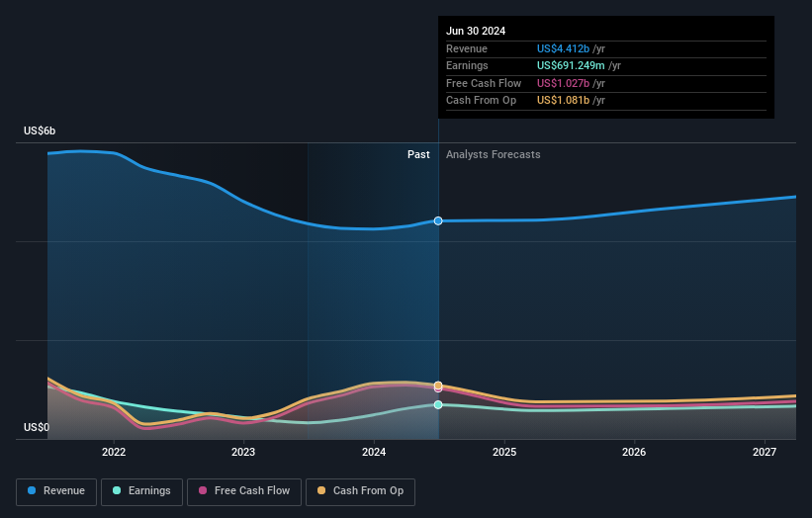Screen dimensions: 812x518
Task: Toggle the Revenue legend series
Action: [x=56, y=491]
